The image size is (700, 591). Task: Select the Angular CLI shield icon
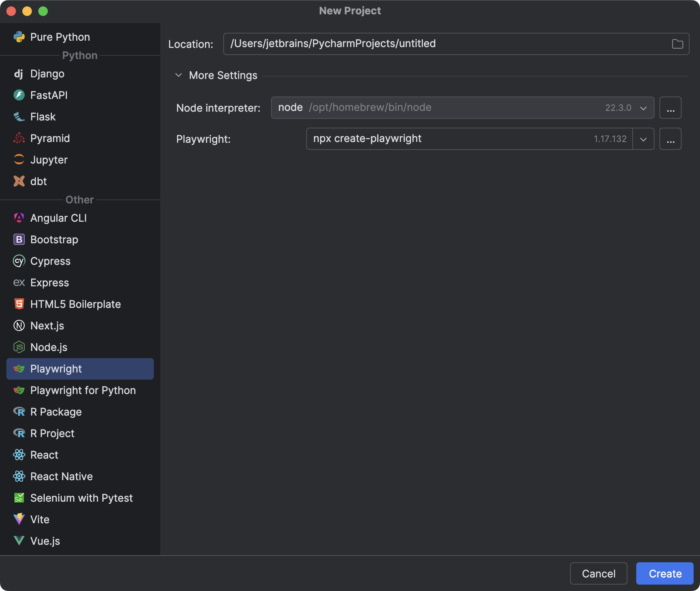click(19, 218)
